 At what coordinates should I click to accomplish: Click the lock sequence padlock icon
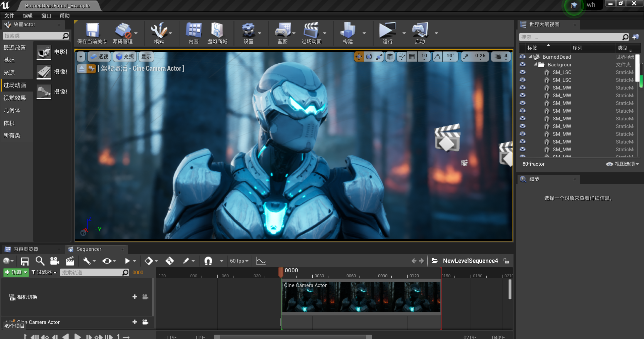click(506, 261)
